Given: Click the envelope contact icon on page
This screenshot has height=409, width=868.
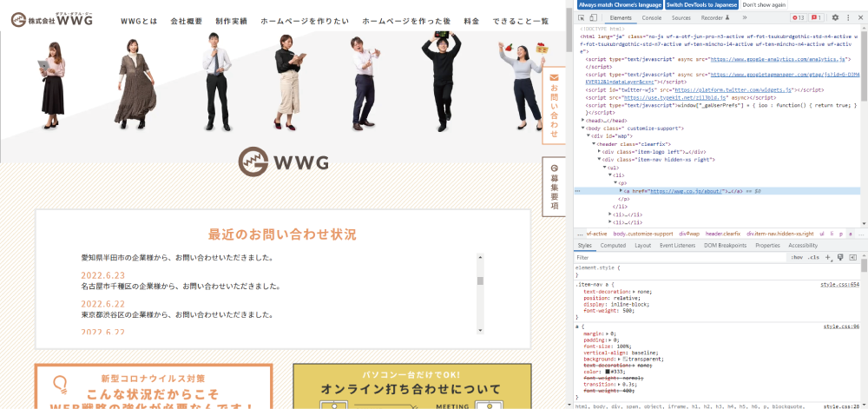Looking at the screenshot, I should pos(554,79).
